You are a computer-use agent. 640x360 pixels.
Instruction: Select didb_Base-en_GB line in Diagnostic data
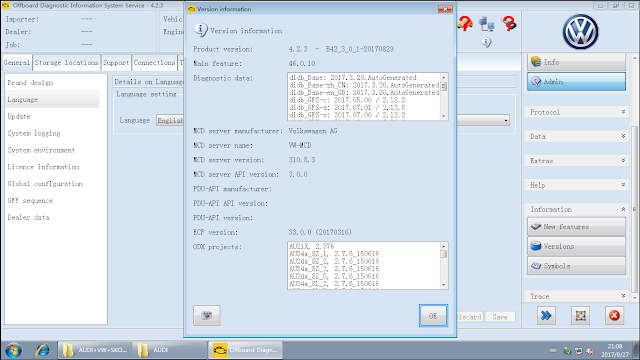coord(364,93)
